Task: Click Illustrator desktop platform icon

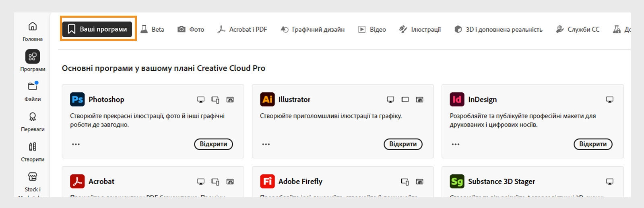Action: (x=390, y=100)
